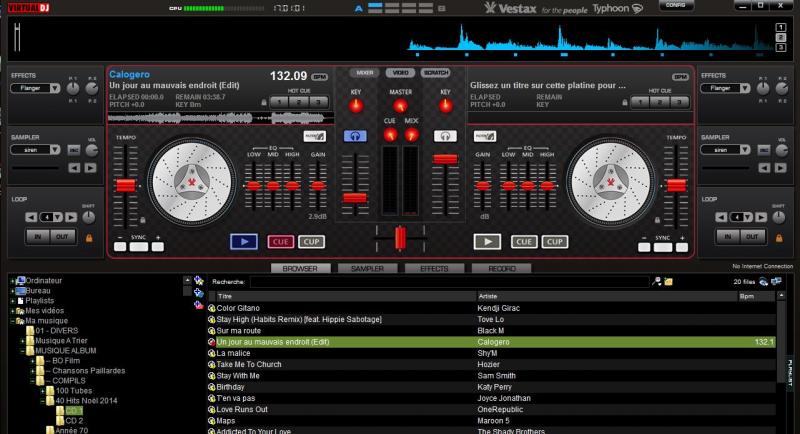Screen dimensions: 800x434
Task: Switch to the BROWSER tab
Action: click(x=300, y=268)
